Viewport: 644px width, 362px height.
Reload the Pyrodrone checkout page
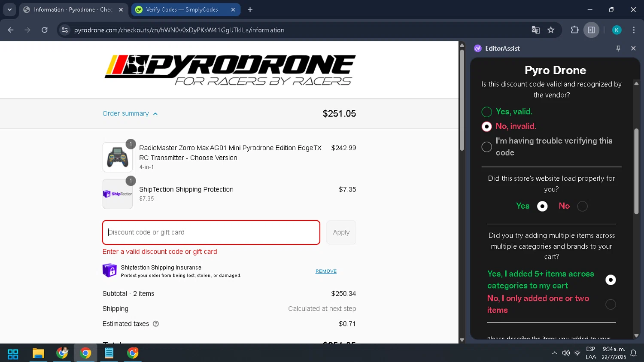click(x=45, y=30)
